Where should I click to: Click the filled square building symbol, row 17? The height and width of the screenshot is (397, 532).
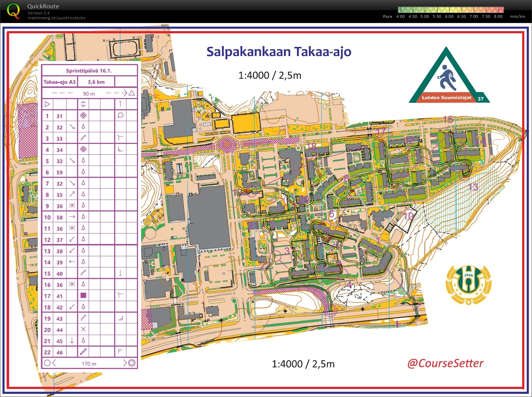[x=83, y=295]
